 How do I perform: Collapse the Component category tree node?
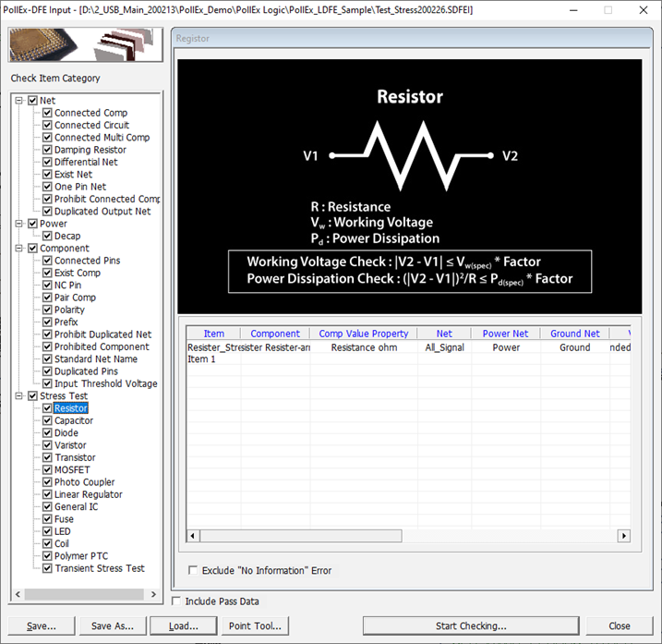20,249
